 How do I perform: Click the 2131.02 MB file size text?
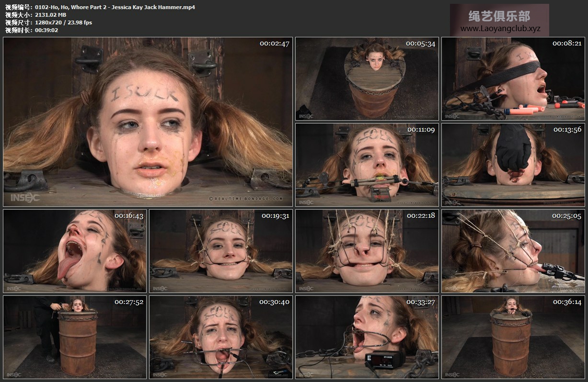click(x=50, y=15)
